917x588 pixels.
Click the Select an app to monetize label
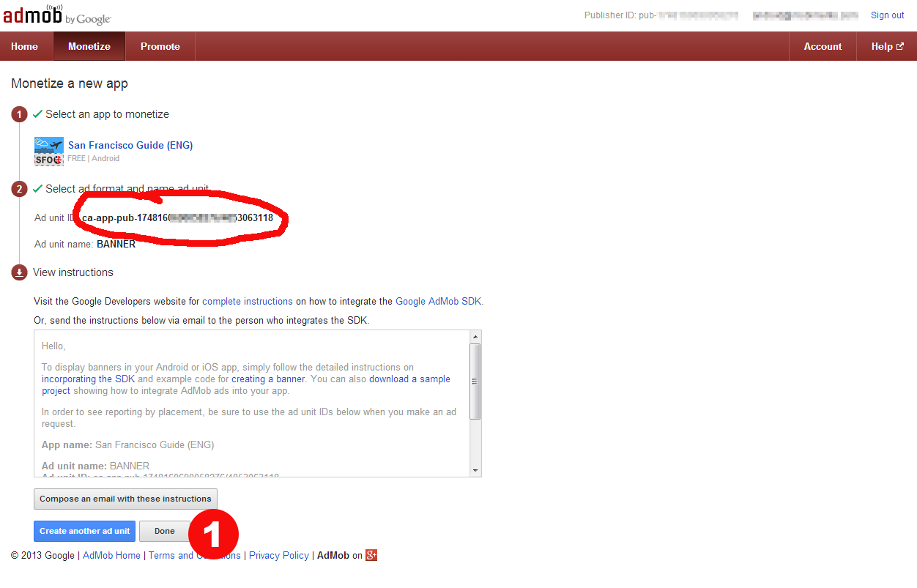click(x=107, y=114)
